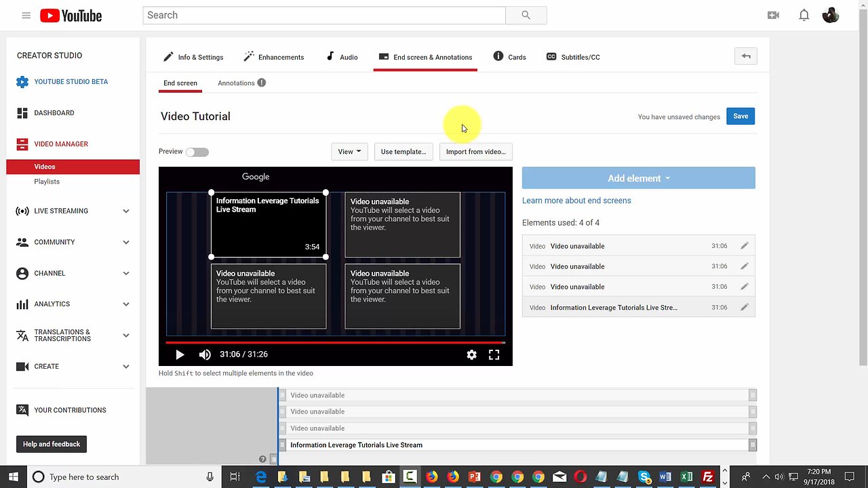Select End screen & Annotations tab
This screenshot has width=868, height=488.
point(425,57)
